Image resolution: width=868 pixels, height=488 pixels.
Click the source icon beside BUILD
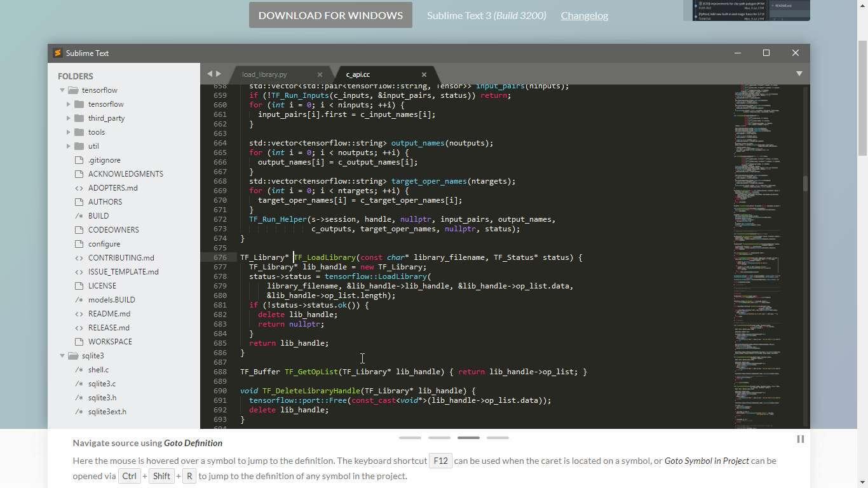tap(79, 216)
